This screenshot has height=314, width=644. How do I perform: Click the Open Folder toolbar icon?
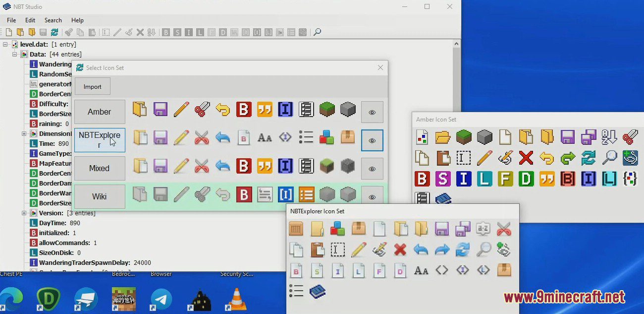coord(32,32)
